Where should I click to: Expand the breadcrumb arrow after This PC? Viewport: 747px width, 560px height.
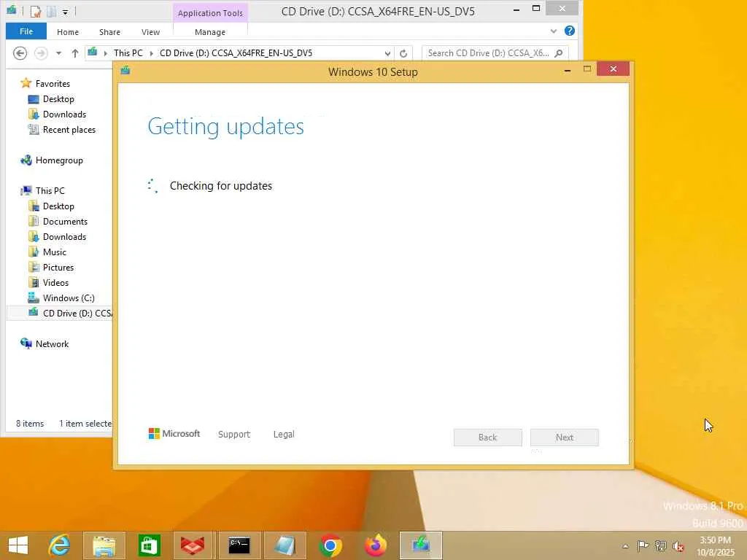152,53
